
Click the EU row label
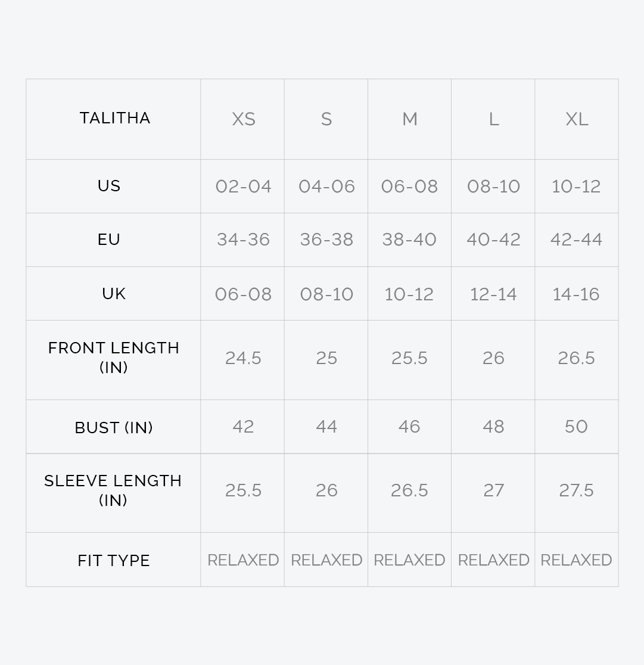[x=109, y=240]
